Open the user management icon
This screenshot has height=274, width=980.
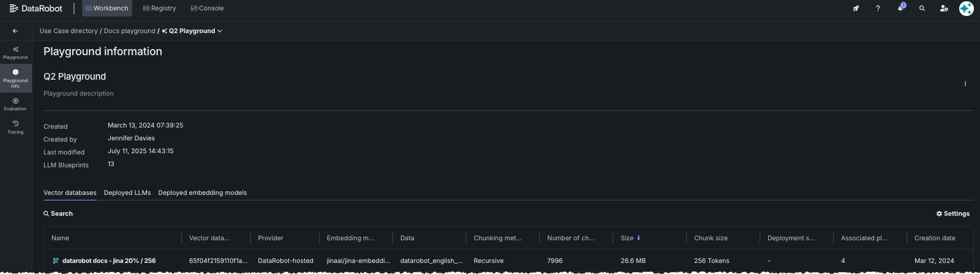tap(944, 9)
